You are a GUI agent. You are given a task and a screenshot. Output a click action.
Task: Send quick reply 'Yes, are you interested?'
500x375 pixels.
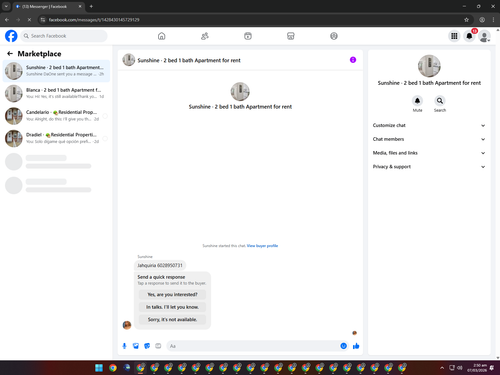(172, 295)
